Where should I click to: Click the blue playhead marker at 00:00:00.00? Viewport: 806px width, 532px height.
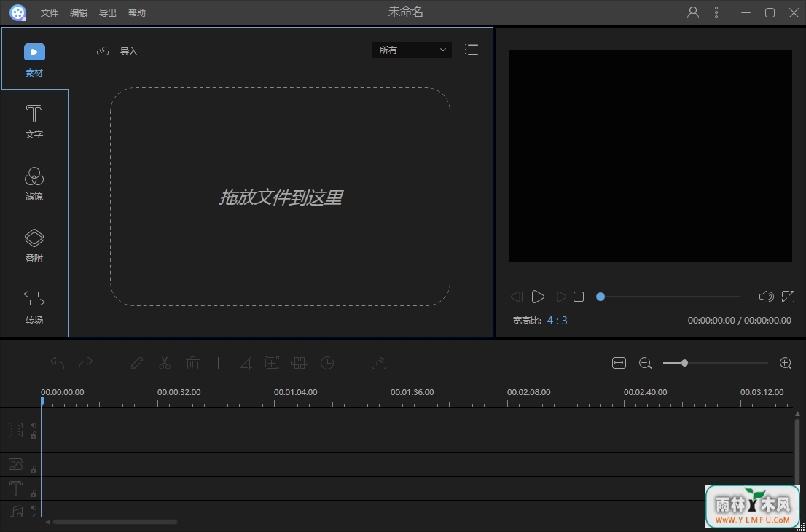[43, 401]
